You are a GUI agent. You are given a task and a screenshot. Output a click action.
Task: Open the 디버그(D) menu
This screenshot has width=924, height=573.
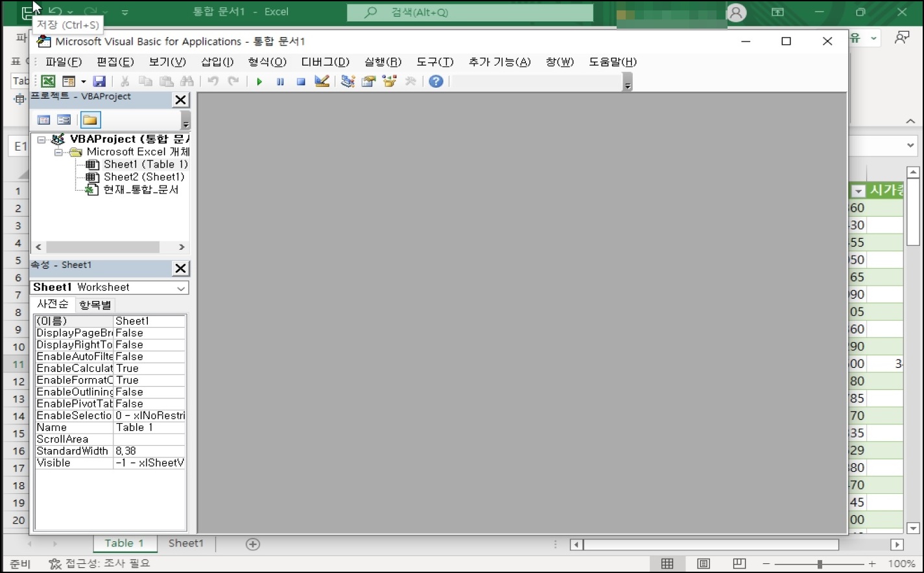coord(325,62)
